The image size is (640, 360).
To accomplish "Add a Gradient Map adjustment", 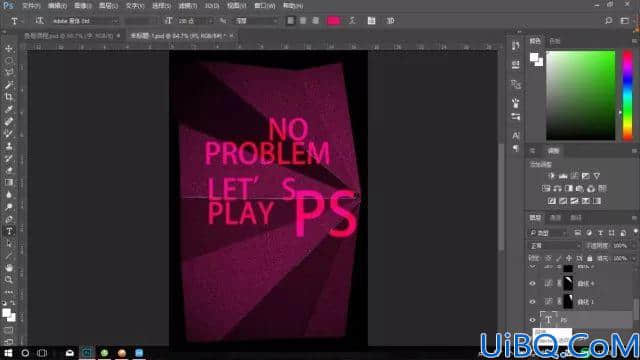I will 597,201.
